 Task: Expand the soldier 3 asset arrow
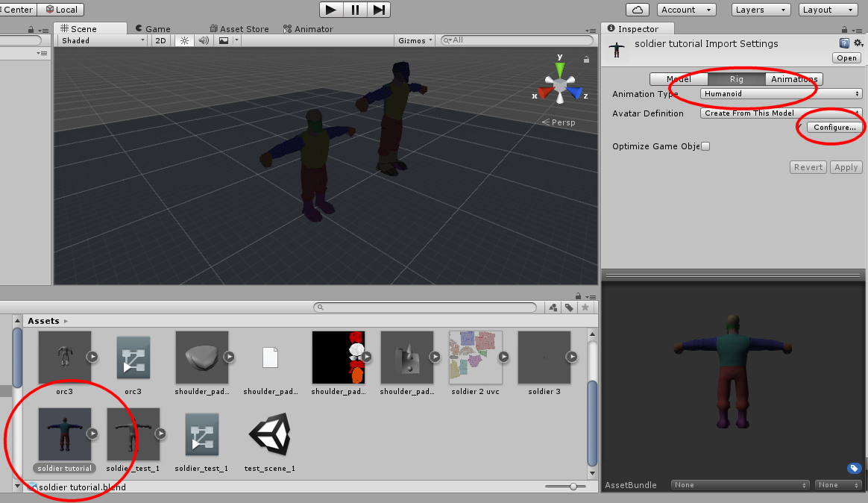pos(572,357)
